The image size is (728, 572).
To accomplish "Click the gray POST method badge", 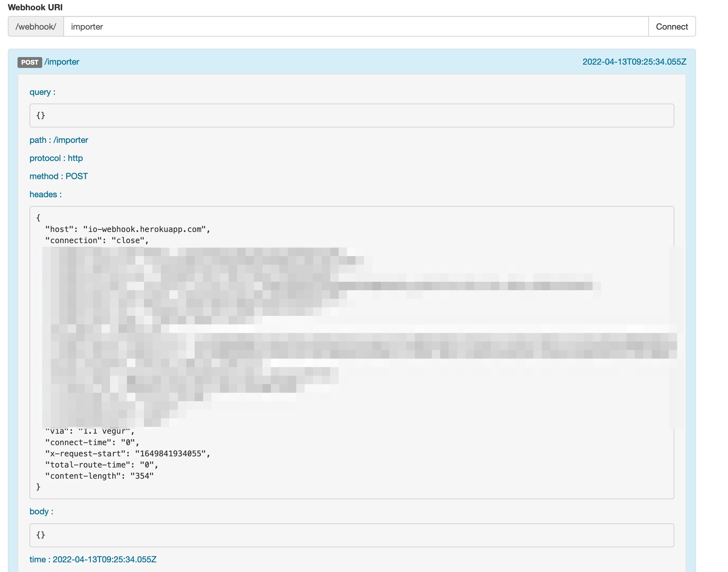I will (30, 62).
